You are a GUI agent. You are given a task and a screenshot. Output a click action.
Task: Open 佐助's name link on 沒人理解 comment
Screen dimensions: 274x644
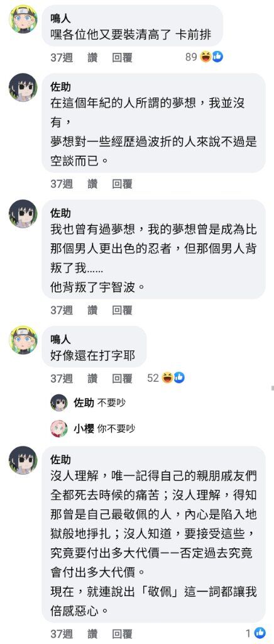coord(60,458)
